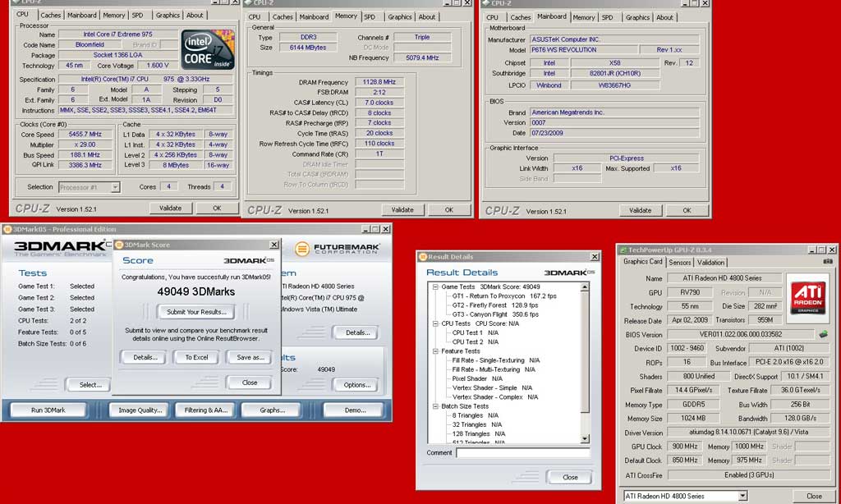Click the DDR3 memory type field
Screen dimensions: 841x504
[x=309, y=38]
